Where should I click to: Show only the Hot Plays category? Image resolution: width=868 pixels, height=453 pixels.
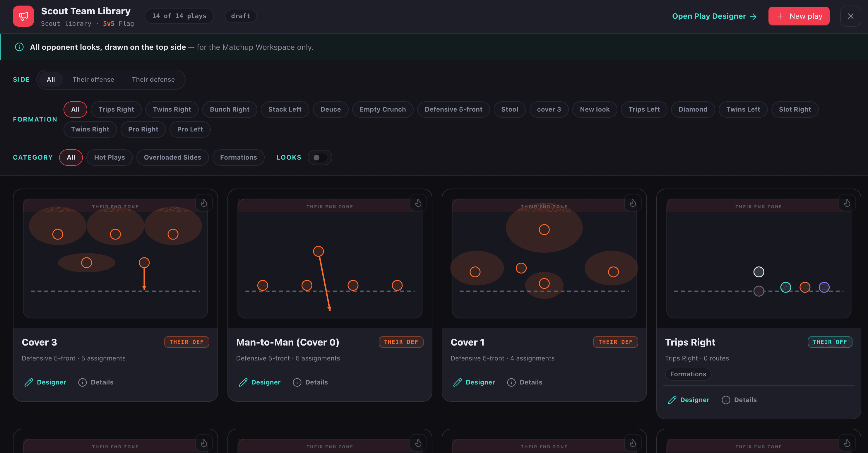(109, 158)
